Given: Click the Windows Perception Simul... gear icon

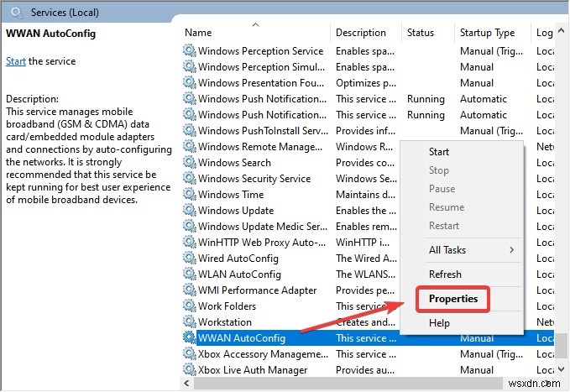Looking at the screenshot, I should [x=190, y=66].
